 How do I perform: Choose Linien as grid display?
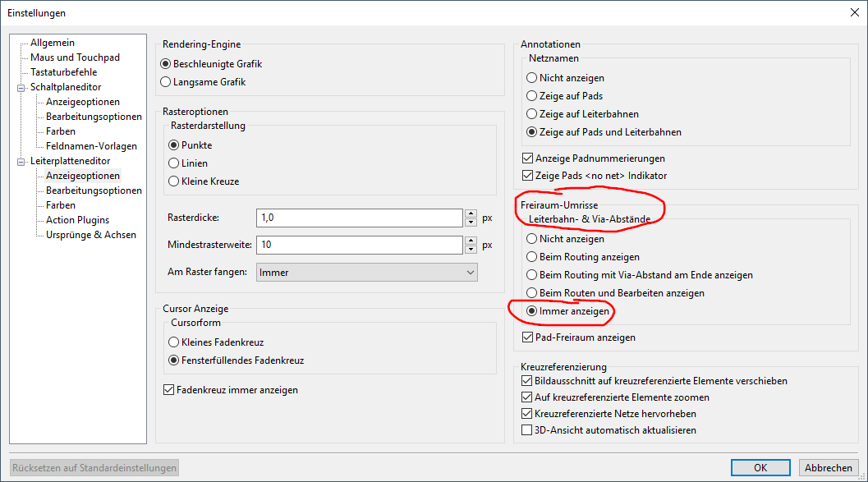pos(188,163)
